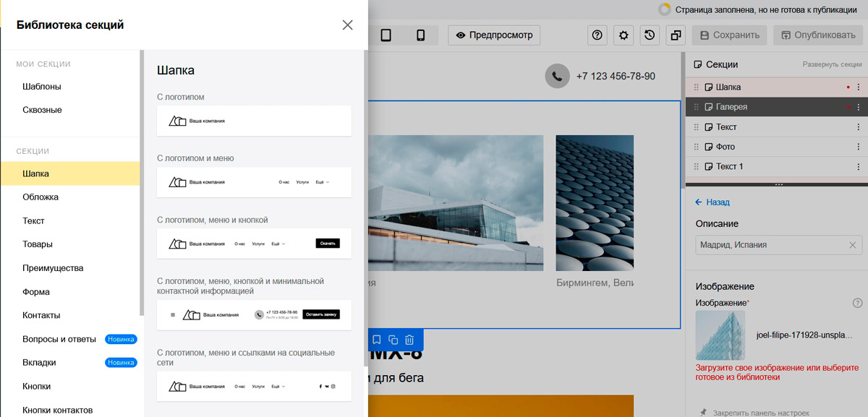
Task: Click the Описание text input field
Action: [767, 246]
